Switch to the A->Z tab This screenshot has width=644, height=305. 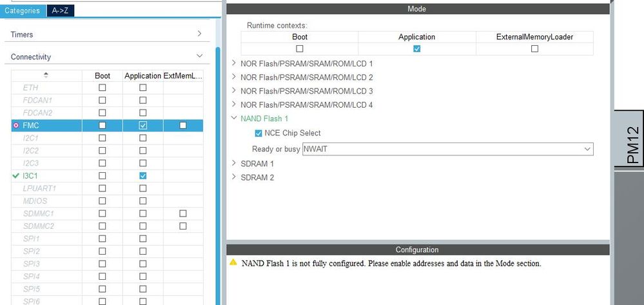[61, 11]
